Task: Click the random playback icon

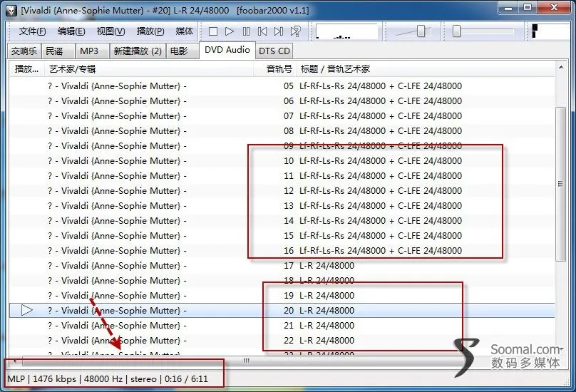Action: coord(295,31)
